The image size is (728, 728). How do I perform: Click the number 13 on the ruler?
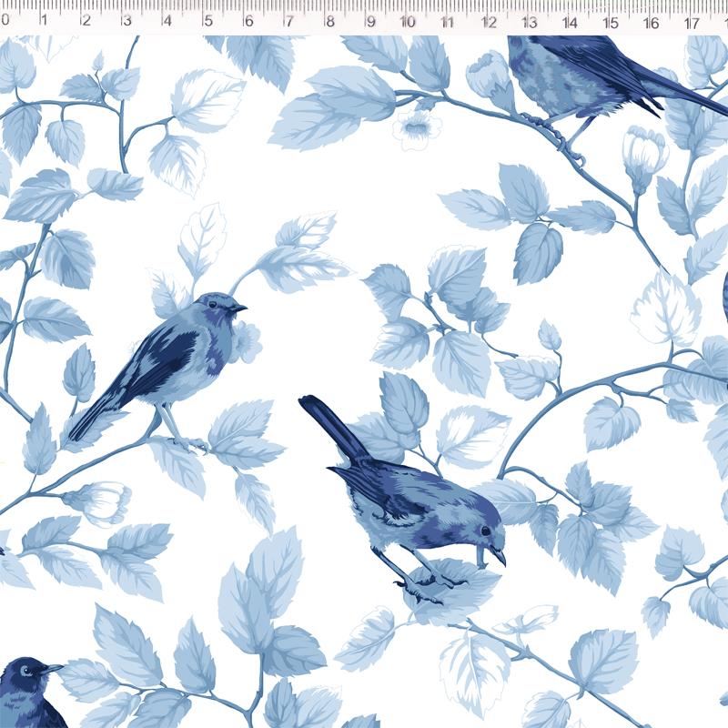(x=529, y=20)
